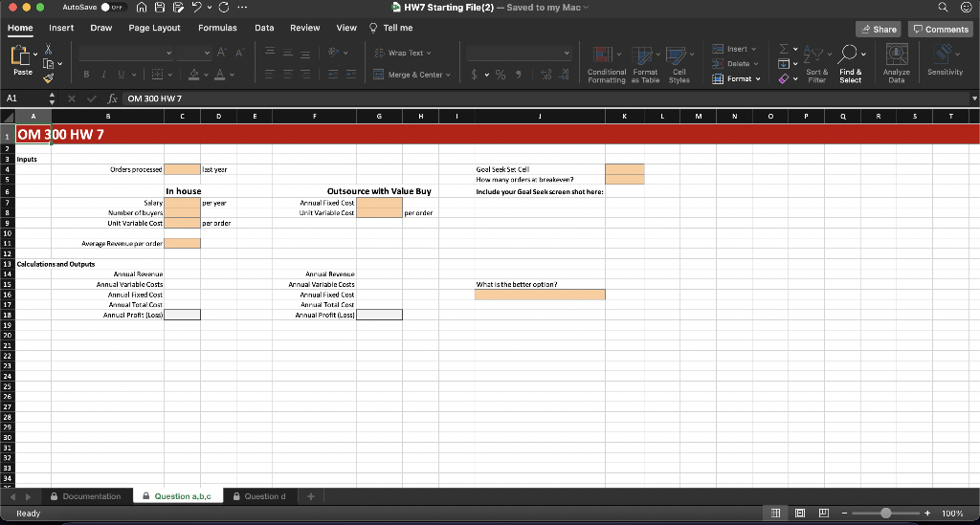This screenshot has height=525, width=980.
Task: Open Cell Styles gallery
Action: (679, 64)
